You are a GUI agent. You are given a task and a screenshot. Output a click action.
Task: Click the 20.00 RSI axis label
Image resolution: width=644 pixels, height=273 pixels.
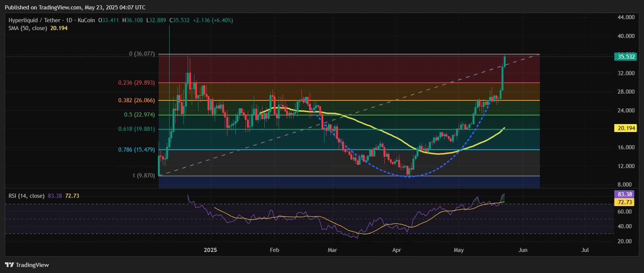625,241
